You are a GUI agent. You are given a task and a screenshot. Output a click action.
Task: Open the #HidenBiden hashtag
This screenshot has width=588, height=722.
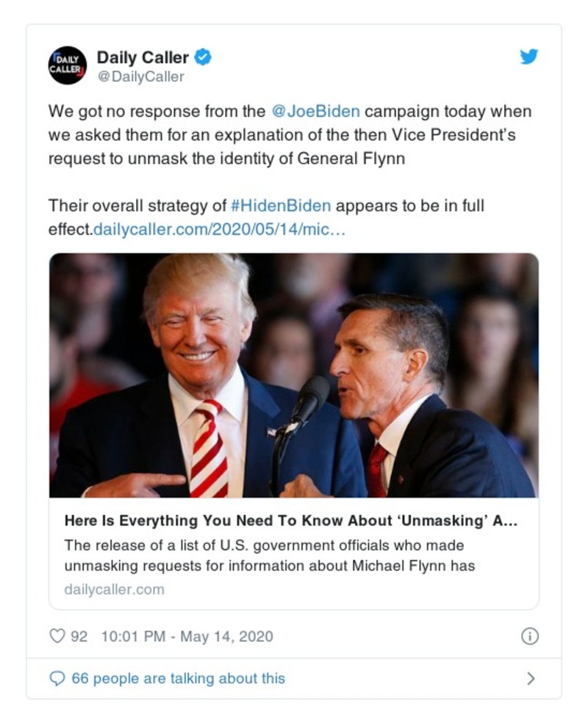pyautogui.click(x=285, y=200)
